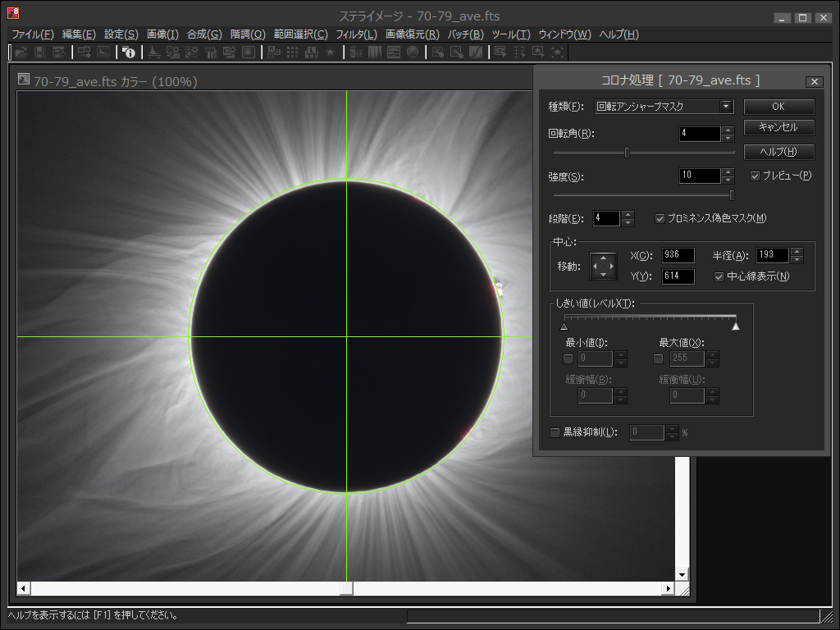Click the star toolbar icon
840x630 pixels.
(330, 52)
